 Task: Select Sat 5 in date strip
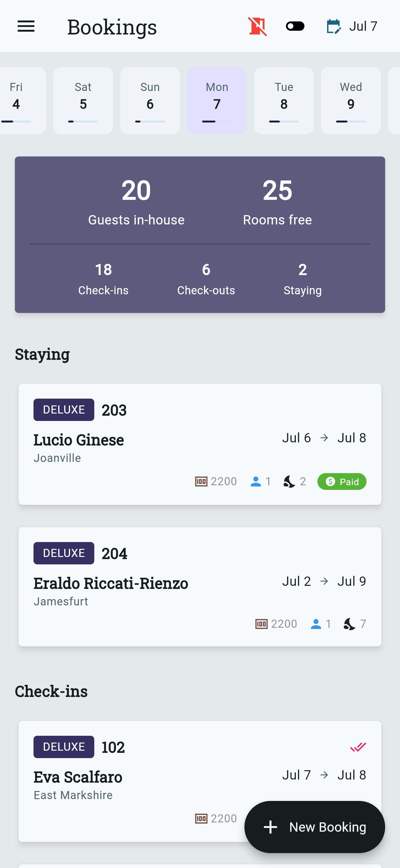[x=83, y=100]
